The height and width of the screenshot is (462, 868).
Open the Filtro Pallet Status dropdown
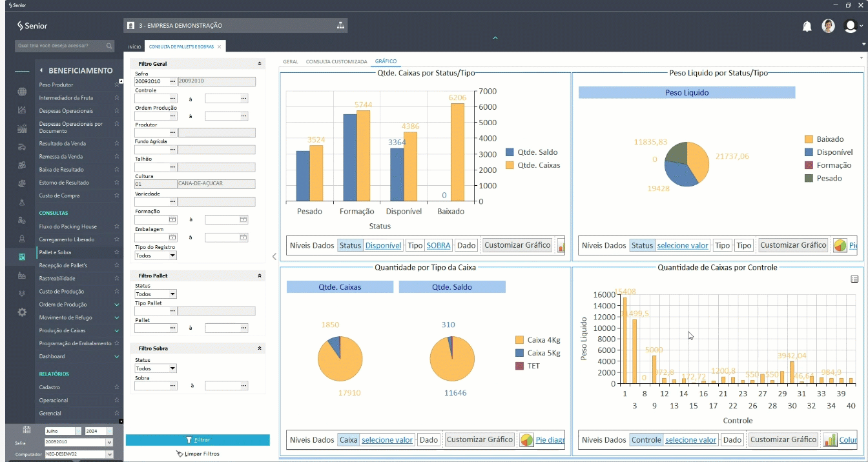tap(155, 294)
